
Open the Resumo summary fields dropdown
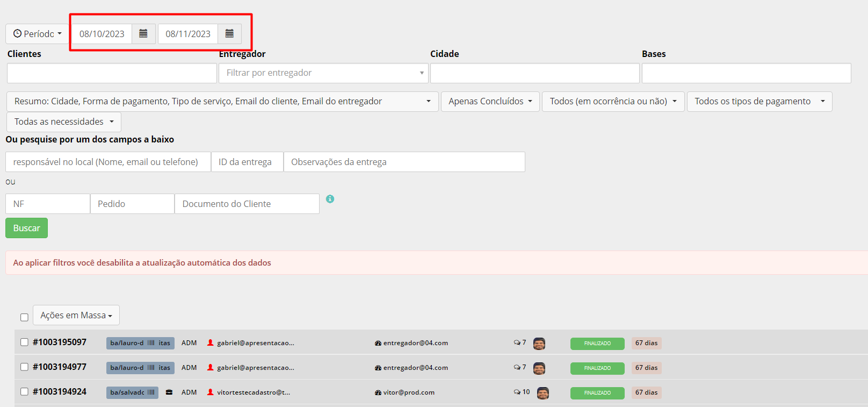(x=222, y=102)
